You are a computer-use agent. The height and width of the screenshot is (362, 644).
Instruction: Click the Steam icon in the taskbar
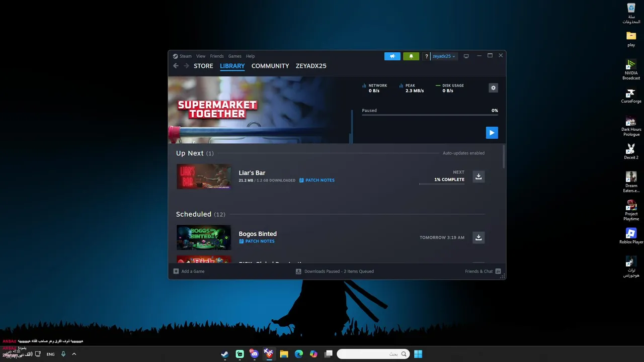click(225, 354)
